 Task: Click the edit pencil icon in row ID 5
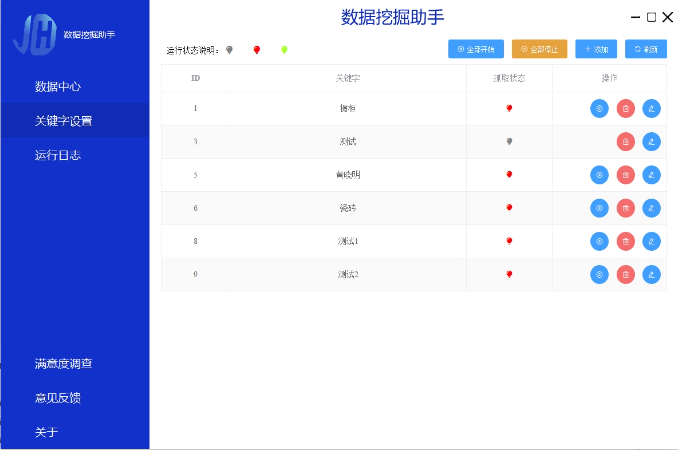tap(652, 175)
